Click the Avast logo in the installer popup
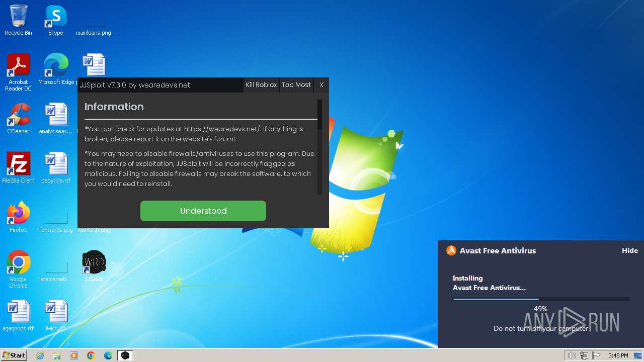 pos(451,250)
